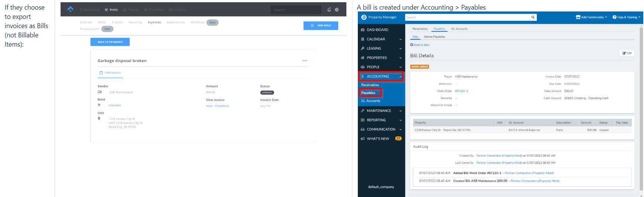Click the View invoice link

point(209,106)
